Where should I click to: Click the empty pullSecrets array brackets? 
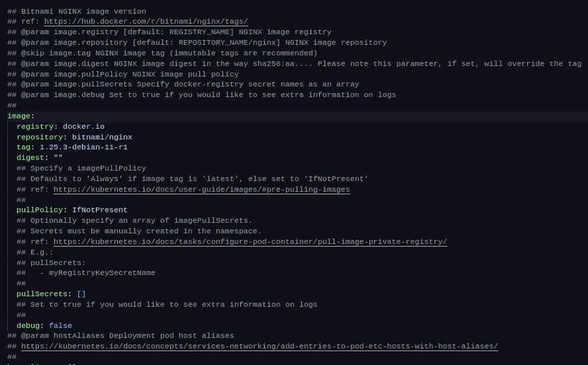81,294
